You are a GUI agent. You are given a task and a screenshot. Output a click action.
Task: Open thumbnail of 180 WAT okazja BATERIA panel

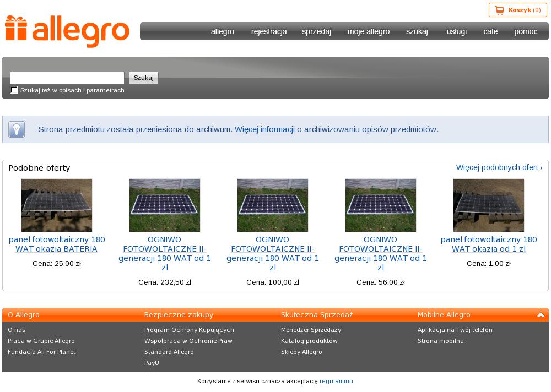[57, 205]
